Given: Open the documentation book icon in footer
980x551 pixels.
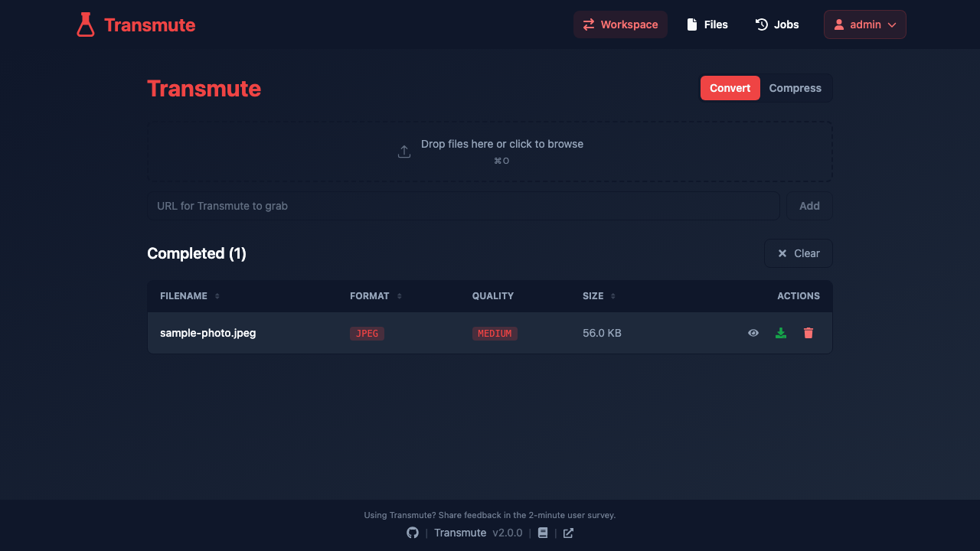Looking at the screenshot, I should tap(543, 533).
